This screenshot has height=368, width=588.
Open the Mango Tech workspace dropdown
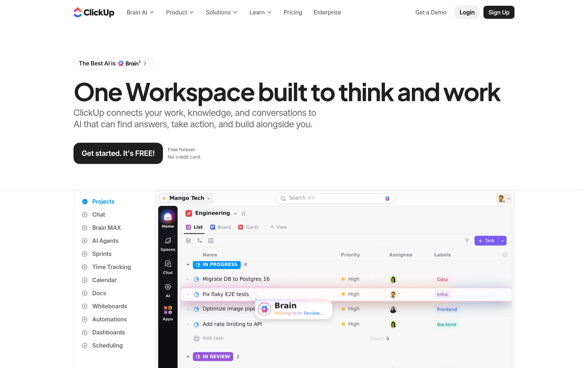pyautogui.click(x=186, y=198)
